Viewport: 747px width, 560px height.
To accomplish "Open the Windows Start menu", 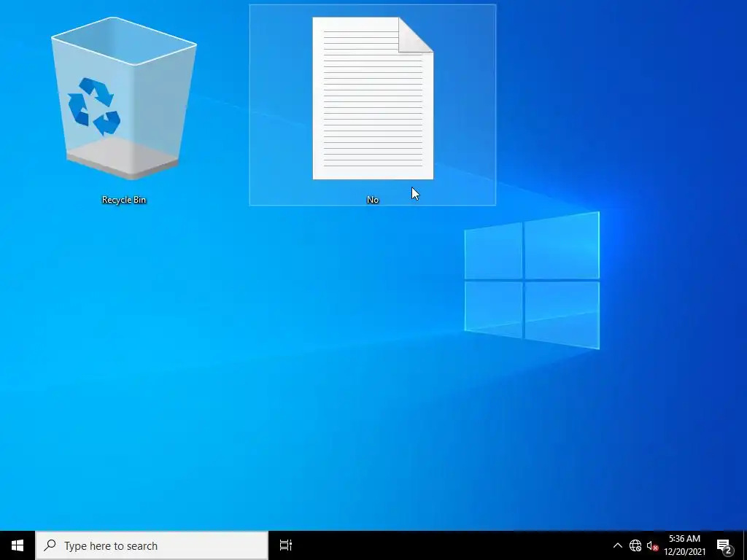I will [x=18, y=545].
